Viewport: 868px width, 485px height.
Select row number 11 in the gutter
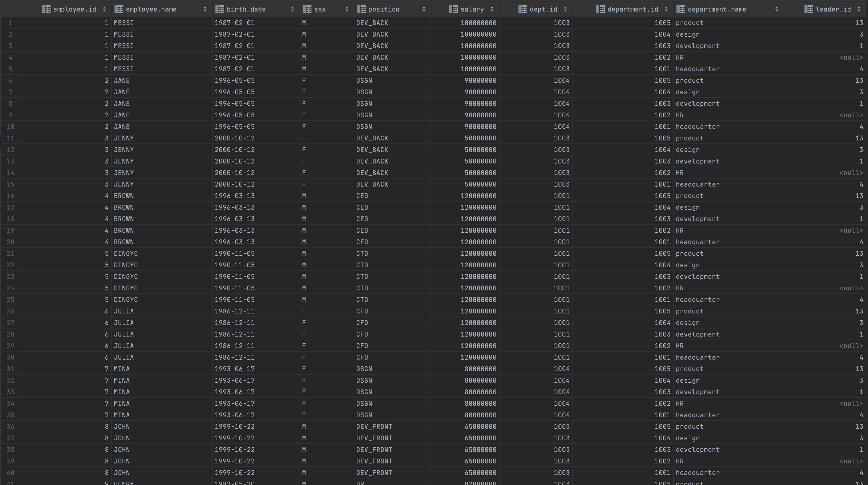click(x=10, y=138)
